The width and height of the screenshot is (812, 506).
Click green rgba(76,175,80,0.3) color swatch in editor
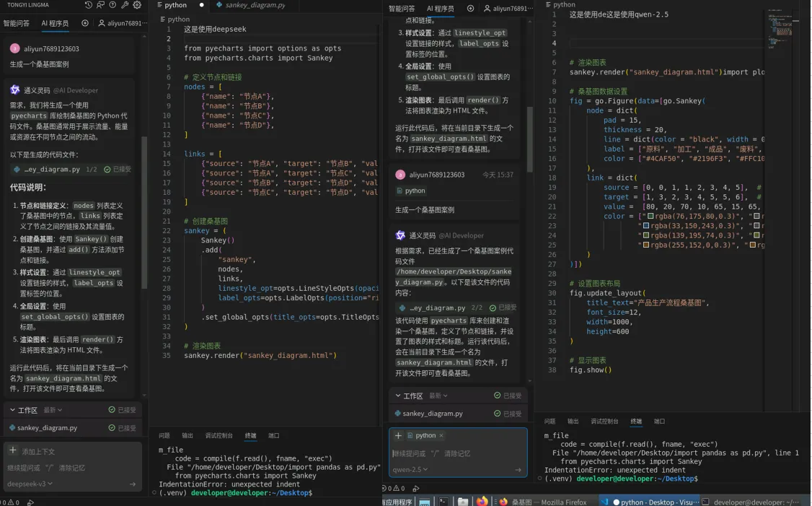[x=650, y=217]
